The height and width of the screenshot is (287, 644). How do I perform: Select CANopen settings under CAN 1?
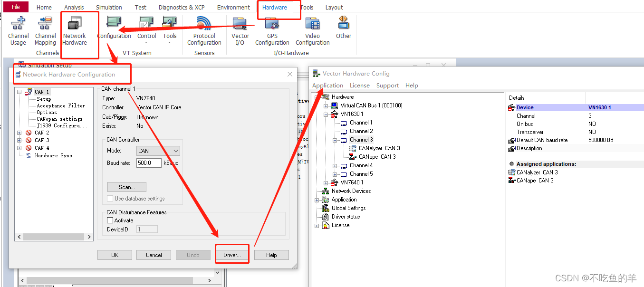pos(59,119)
